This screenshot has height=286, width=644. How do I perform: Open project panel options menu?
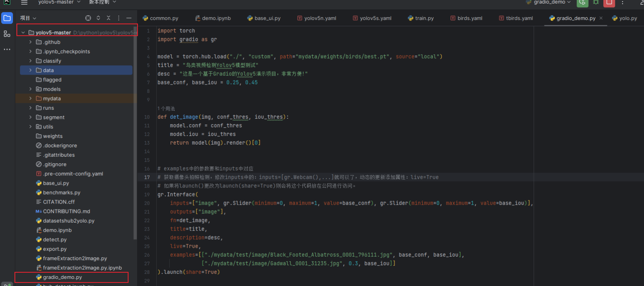click(119, 18)
